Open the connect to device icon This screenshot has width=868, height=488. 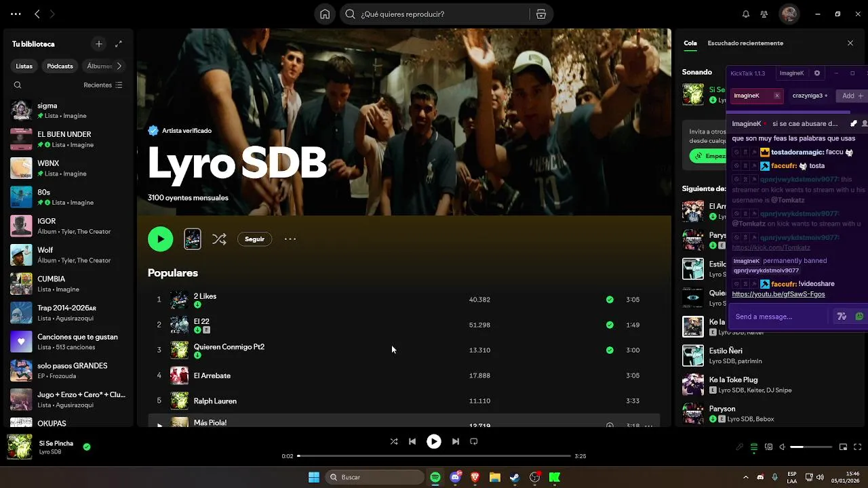coord(768,447)
